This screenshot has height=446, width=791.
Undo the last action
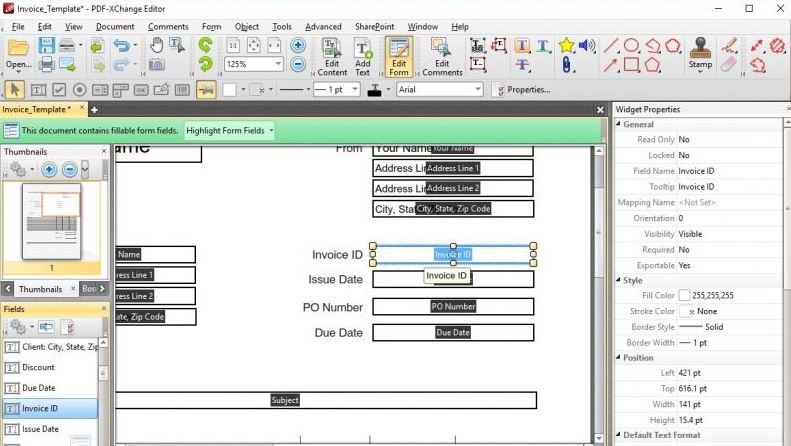pos(121,45)
